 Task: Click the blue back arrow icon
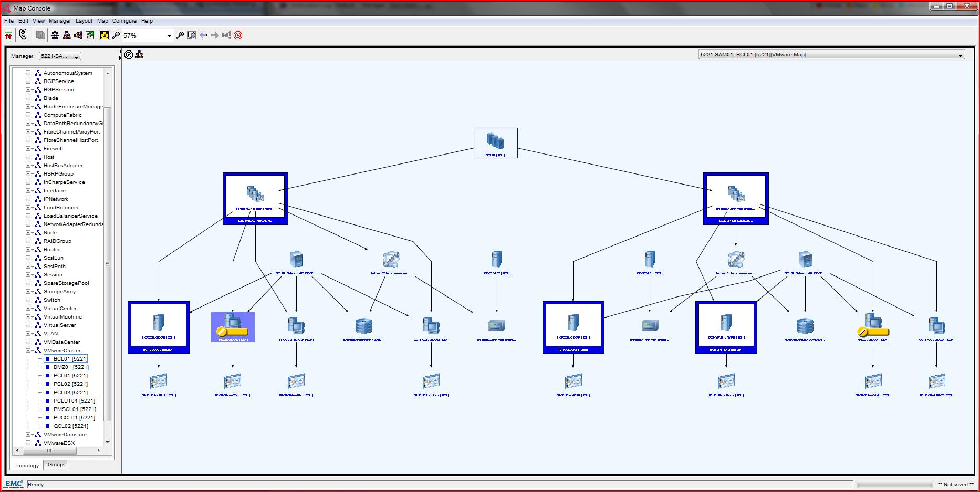tap(203, 35)
